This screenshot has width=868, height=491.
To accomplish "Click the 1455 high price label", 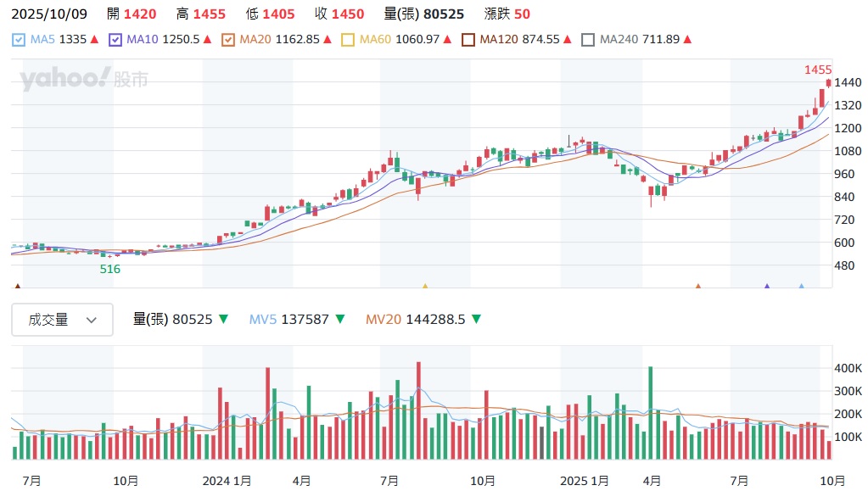I will [818, 70].
